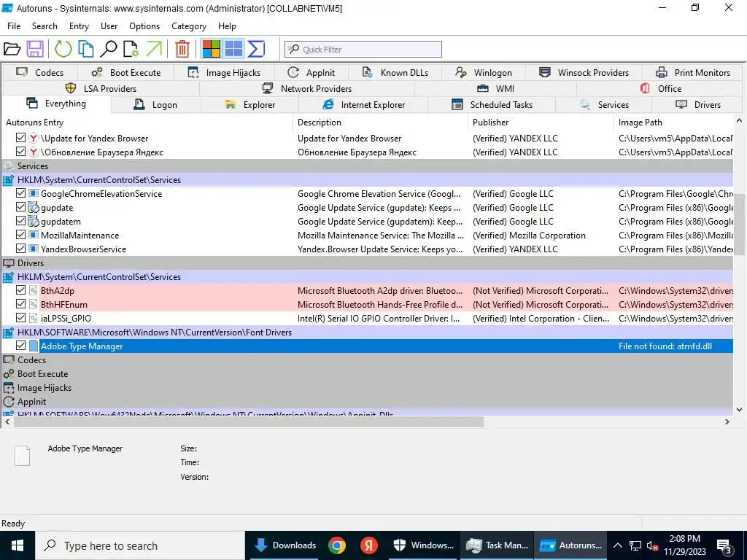This screenshot has height=560, width=747.
Task: Click the File not found: atmfd.dll text
Action: pos(665,346)
